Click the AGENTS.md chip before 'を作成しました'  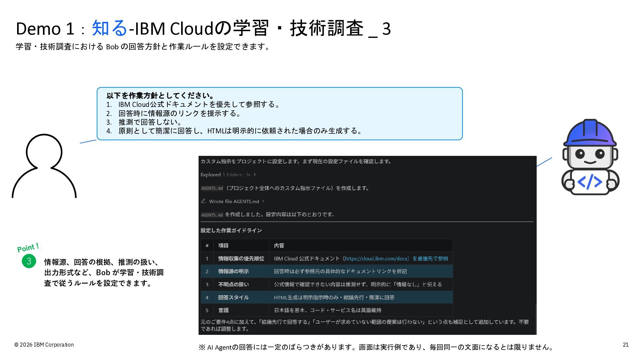[x=212, y=215]
